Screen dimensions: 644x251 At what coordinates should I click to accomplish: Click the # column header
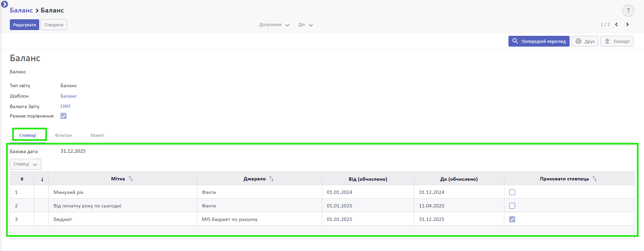tap(22, 179)
